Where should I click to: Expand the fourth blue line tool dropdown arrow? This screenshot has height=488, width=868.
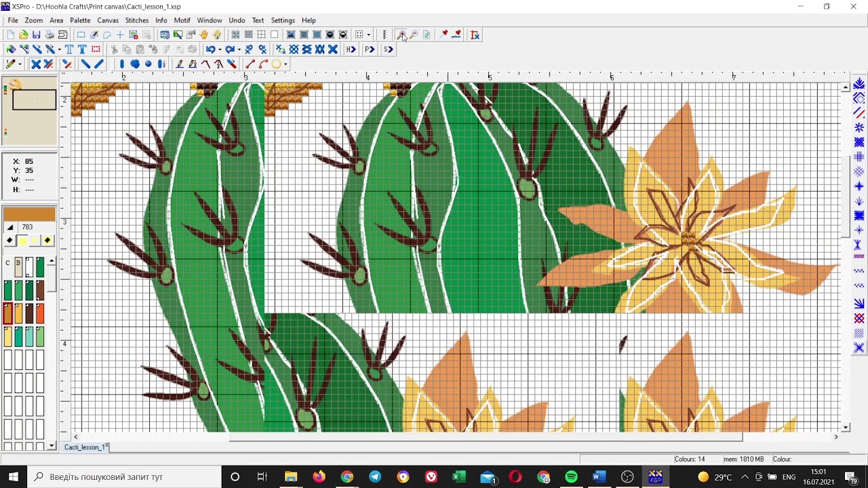tap(60, 49)
